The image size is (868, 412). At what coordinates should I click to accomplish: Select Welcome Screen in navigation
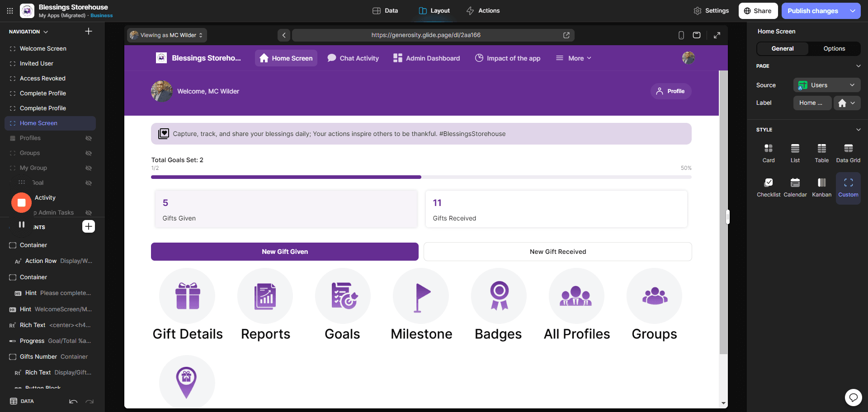click(43, 48)
